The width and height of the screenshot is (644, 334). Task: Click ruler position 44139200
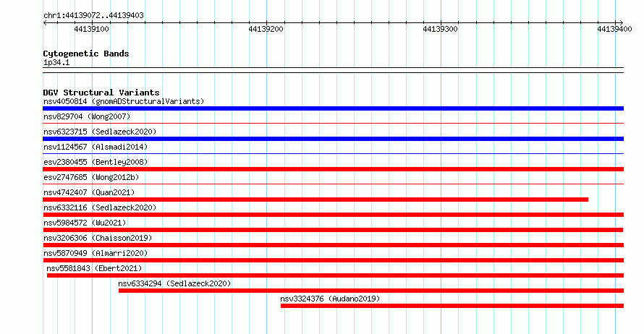point(266,29)
